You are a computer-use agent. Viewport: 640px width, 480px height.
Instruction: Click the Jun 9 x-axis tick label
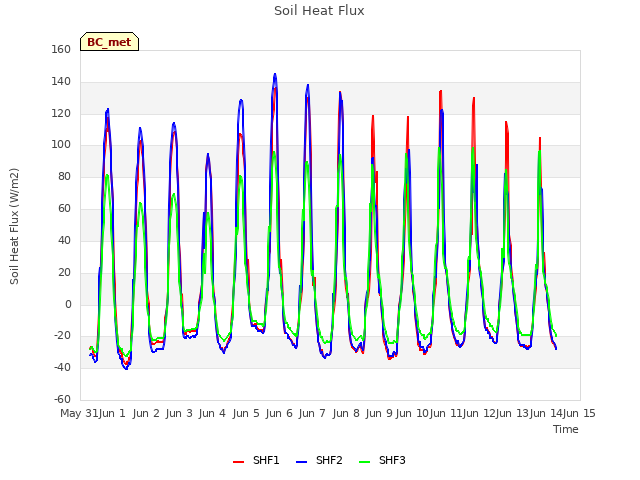coord(379,413)
